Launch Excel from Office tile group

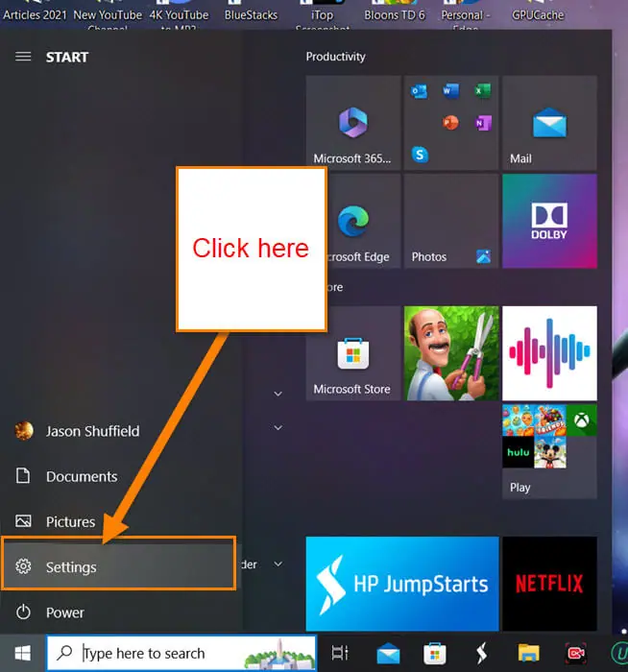[483, 91]
